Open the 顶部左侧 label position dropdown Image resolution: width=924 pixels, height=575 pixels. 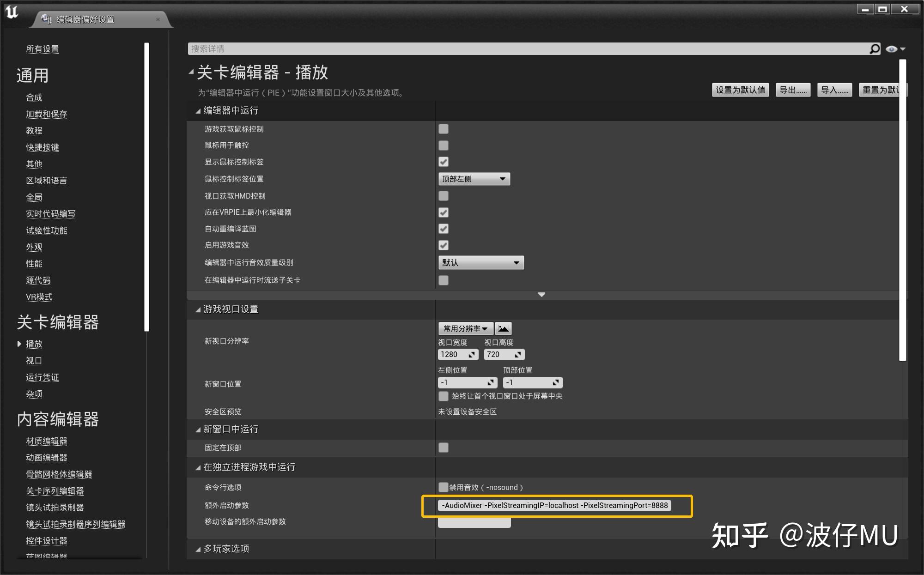coord(474,179)
